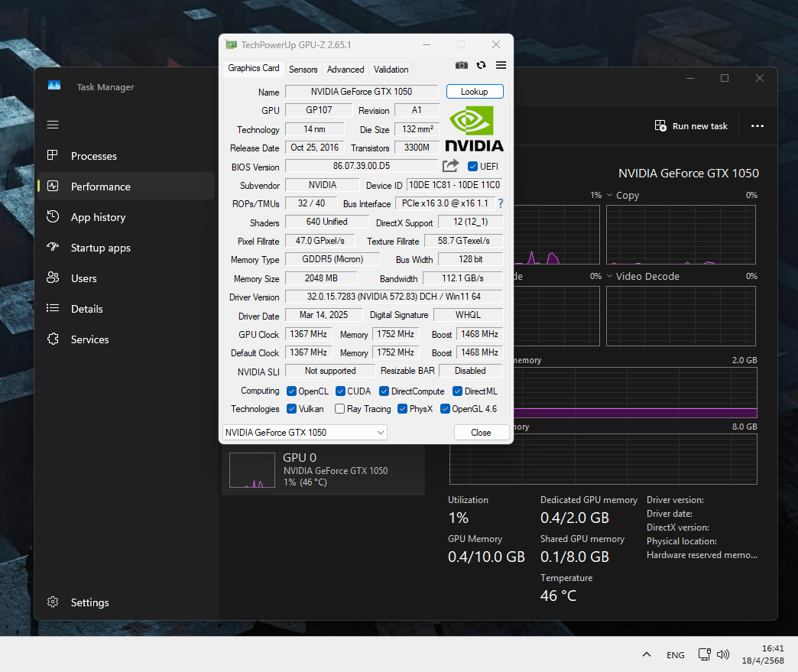Click the Memory Size 2048 MB field
The width and height of the screenshot is (798, 672).
(321, 278)
